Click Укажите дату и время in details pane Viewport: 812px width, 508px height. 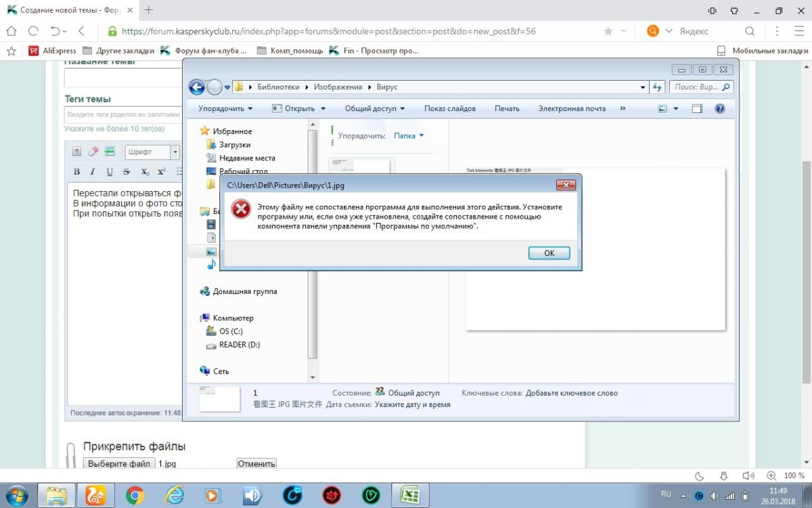point(413,404)
